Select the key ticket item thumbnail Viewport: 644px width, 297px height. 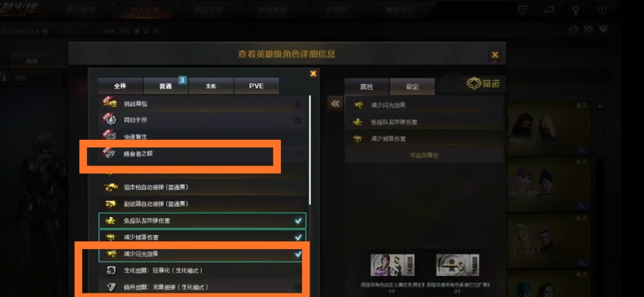pyautogui.click(x=457, y=265)
